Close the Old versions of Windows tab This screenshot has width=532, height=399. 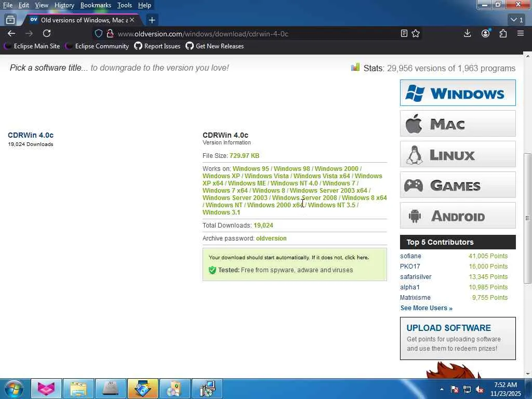click(132, 20)
